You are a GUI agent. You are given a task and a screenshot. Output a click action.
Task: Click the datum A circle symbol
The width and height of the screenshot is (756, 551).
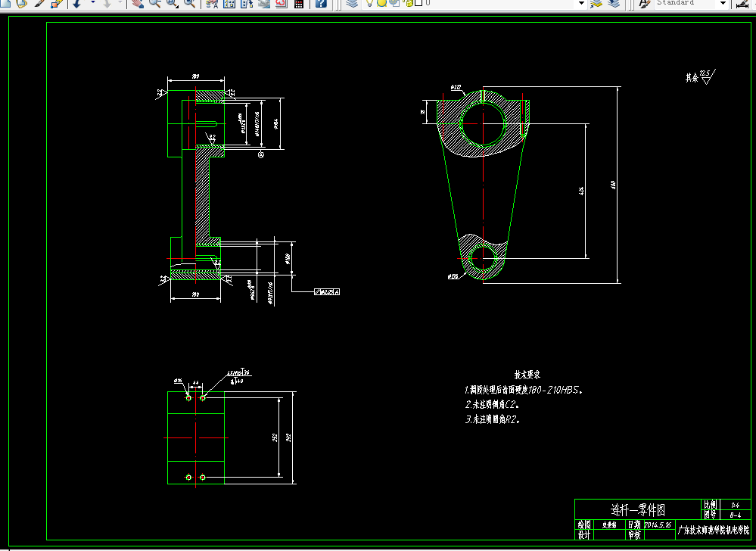pyautogui.click(x=261, y=154)
